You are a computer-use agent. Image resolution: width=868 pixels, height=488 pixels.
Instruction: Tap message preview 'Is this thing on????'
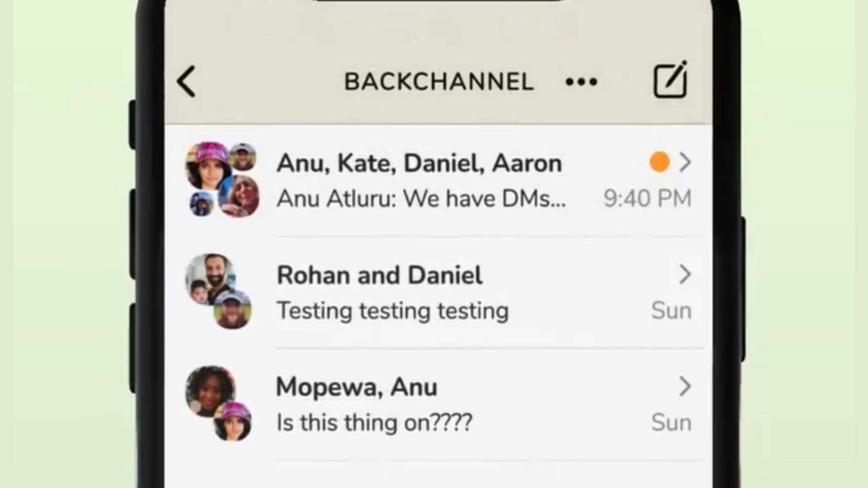point(374,423)
